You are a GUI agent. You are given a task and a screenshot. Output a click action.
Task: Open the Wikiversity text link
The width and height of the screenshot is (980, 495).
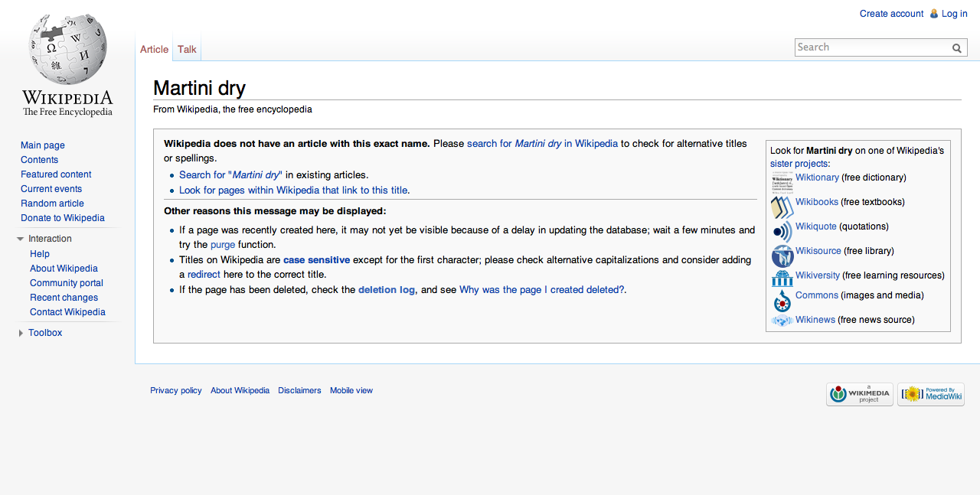[818, 275]
